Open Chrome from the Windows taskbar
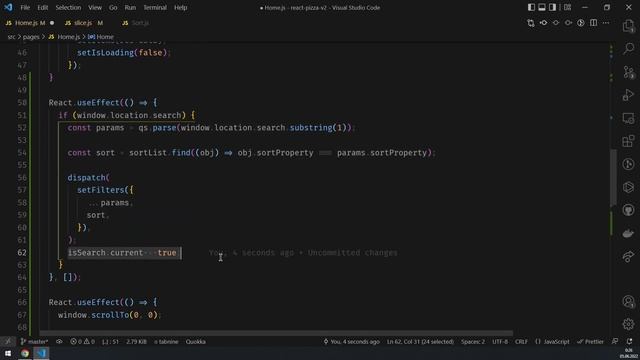 tap(25, 353)
